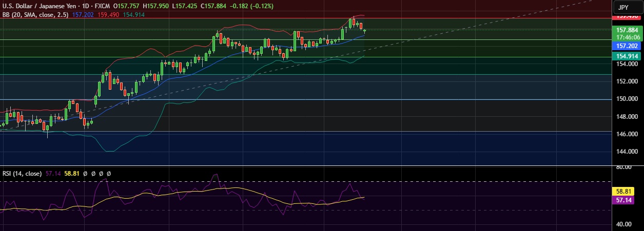Click the 154.000 price axis label

pos(627,64)
